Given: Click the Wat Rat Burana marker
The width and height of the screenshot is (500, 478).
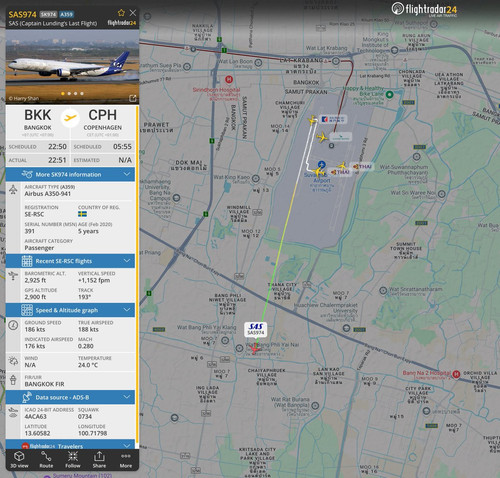Looking at the screenshot, I should 315,406.
